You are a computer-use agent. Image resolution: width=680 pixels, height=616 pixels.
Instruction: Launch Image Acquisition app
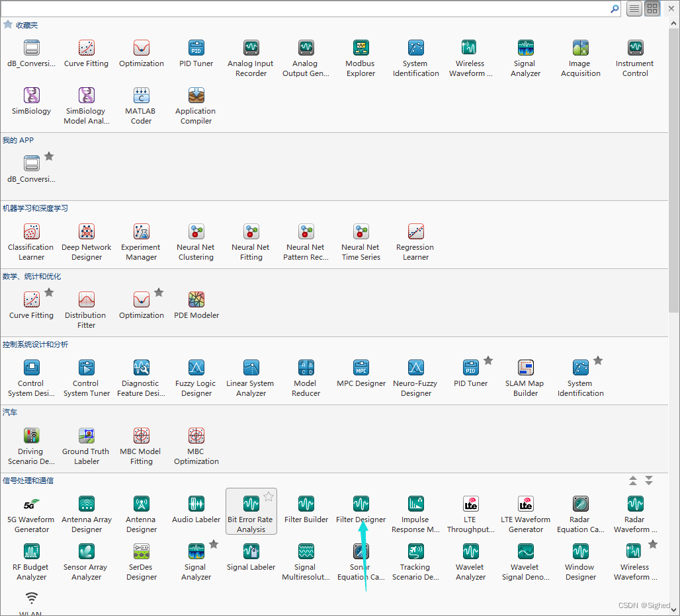[x=580, y=58]
